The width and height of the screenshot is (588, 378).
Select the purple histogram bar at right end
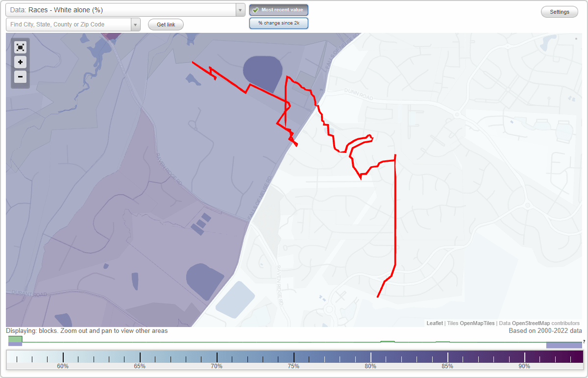click(x=564, y=345)
